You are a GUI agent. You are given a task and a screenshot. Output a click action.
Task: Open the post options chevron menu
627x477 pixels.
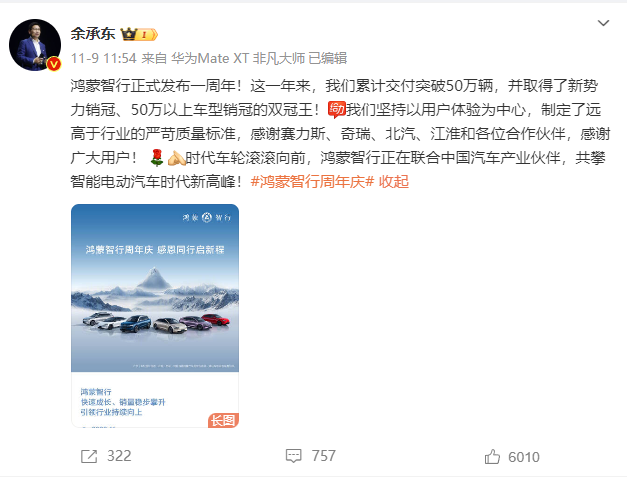[x=603, y=23]
